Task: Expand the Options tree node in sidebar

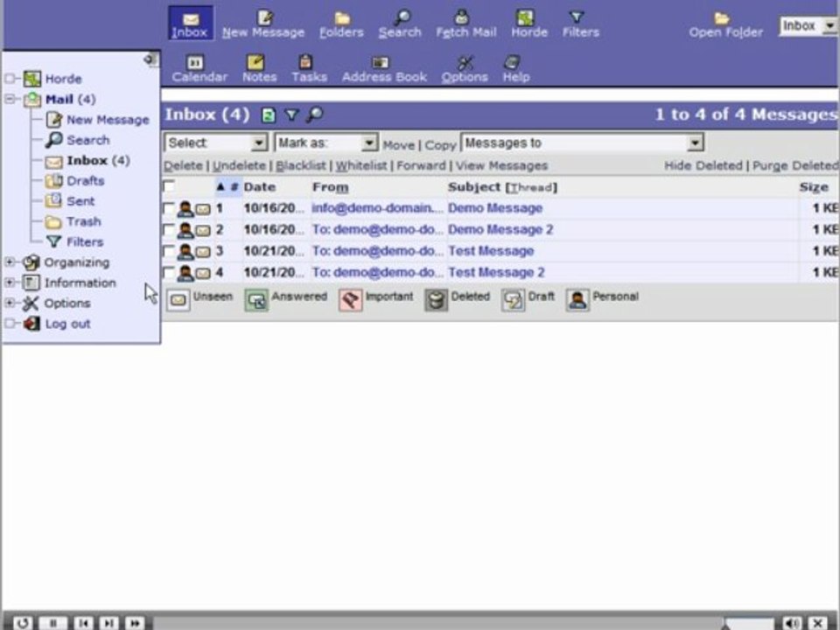Action: (10, 303)
